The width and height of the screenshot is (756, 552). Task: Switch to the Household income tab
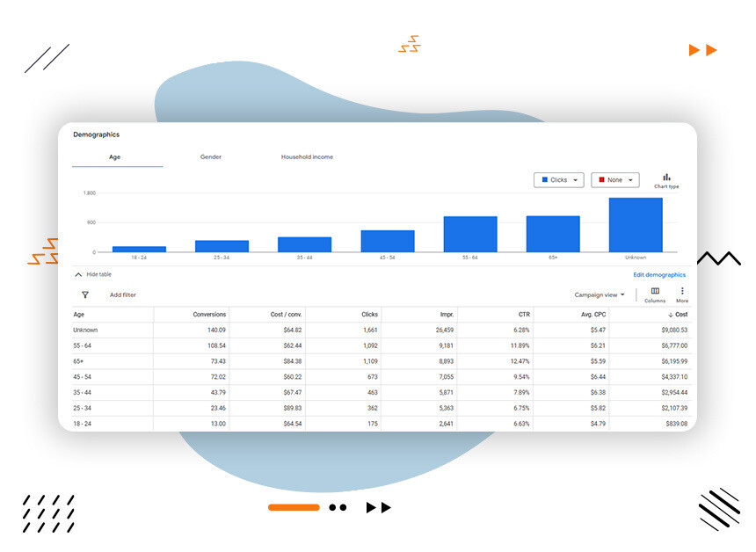tap(307, 157)
